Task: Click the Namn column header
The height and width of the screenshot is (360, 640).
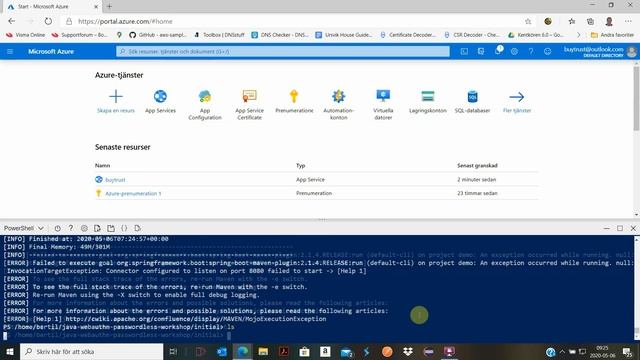Action: [102, 165]
